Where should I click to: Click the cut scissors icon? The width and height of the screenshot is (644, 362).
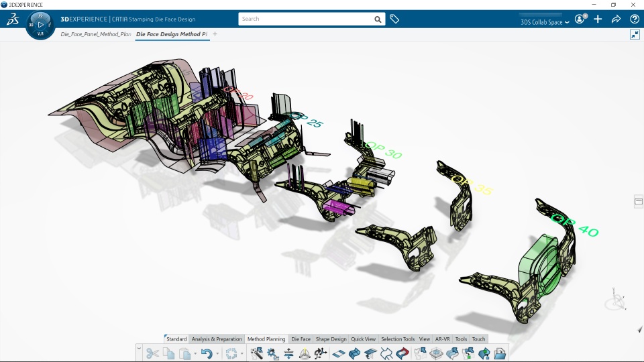pos(152,353)
